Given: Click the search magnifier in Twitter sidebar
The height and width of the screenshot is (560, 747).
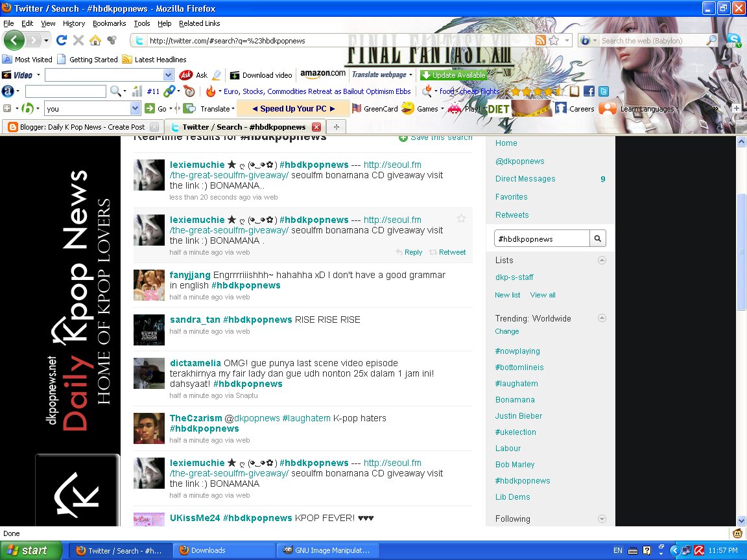Looking at the screenshot, I should (597, 239).
